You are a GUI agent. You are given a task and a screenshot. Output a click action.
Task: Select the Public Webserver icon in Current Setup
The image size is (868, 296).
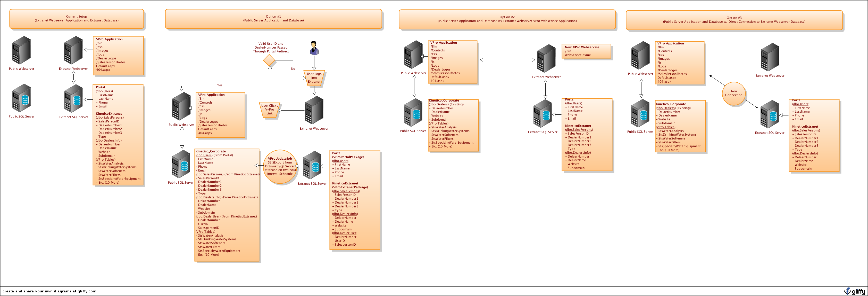click(x=22, y=50)
